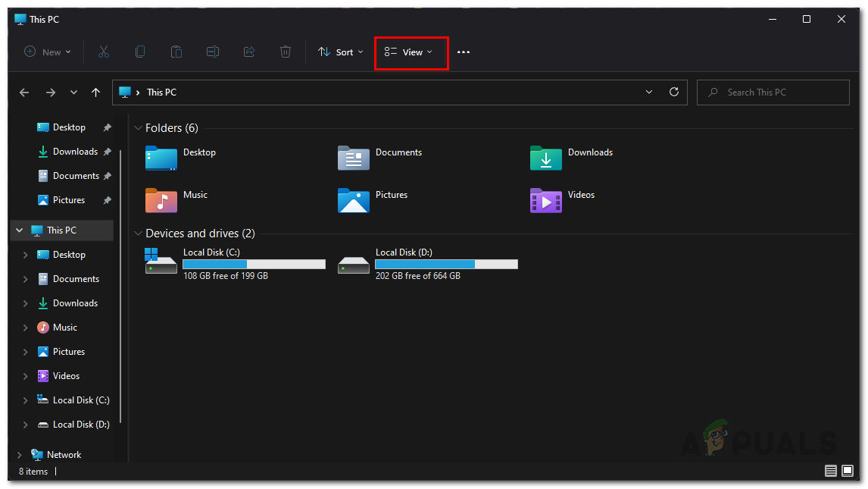Switch to the large thumbnails view toggle
Screen dimensions: 868x489
[x=848, y=472]
